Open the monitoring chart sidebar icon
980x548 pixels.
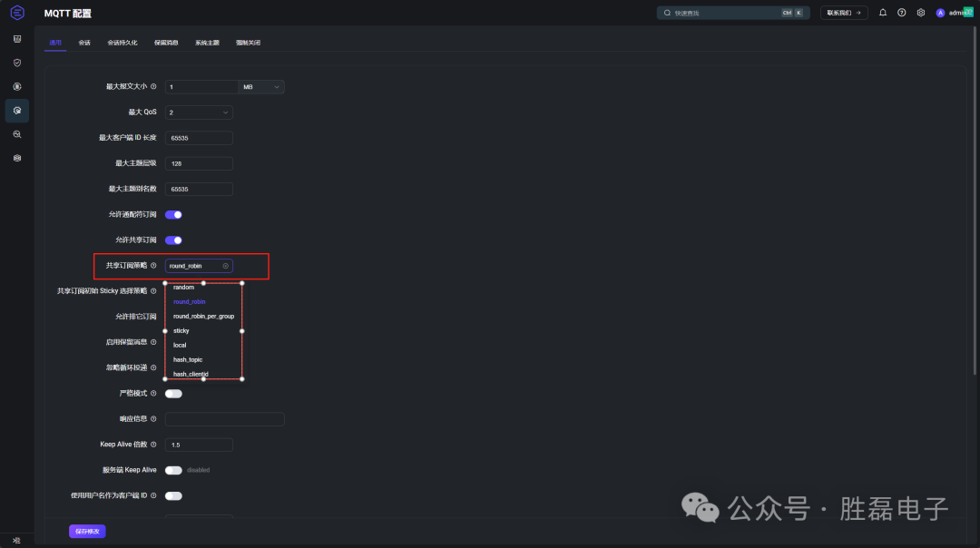tap(17, 39)
